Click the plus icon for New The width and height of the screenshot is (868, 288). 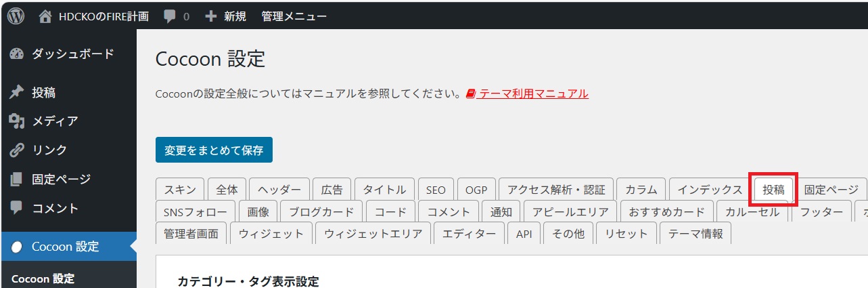[210, 16]
